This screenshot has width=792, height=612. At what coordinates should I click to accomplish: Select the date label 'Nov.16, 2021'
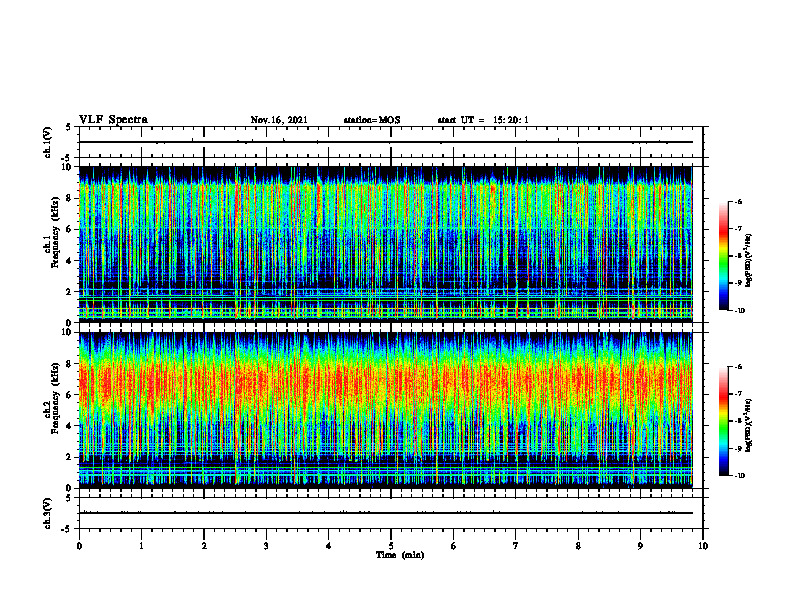click(x=279, y=120)
